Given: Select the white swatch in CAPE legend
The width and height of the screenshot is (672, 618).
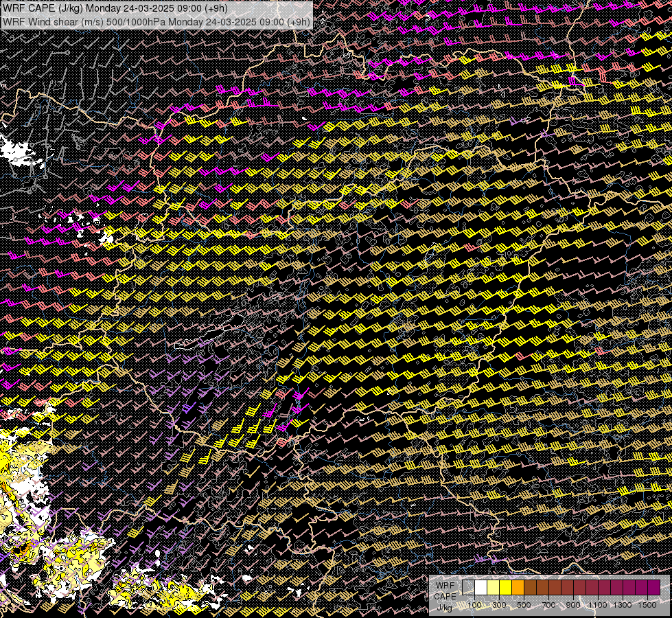Looking at the screenshot, I should pos(481,588).
